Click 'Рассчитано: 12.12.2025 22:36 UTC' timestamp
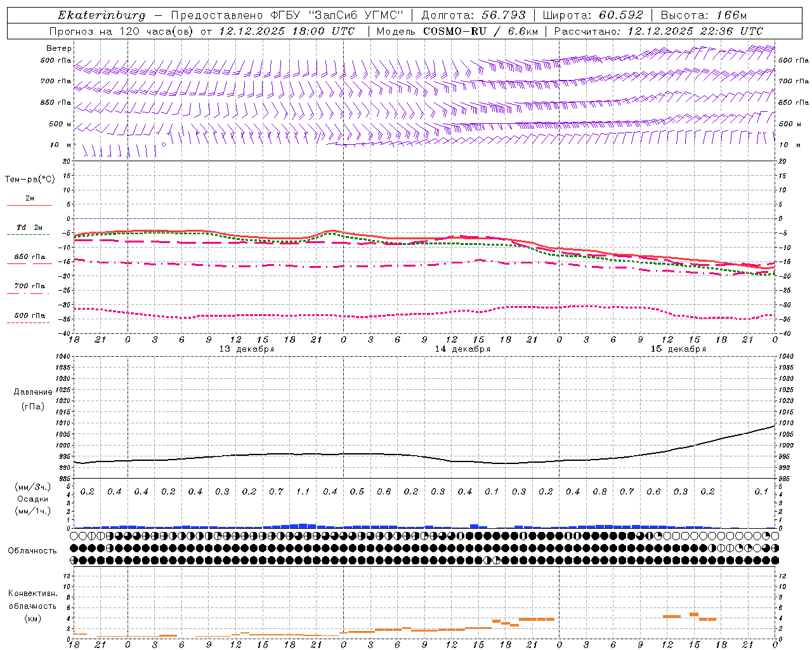The height and width of the screenshot is (650, 812). pos(658,31)
